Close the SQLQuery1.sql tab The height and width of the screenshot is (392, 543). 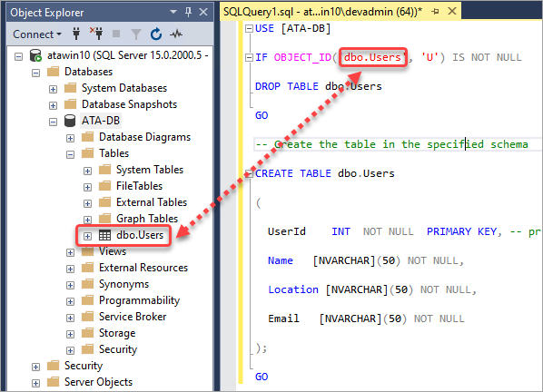[452, 12]
